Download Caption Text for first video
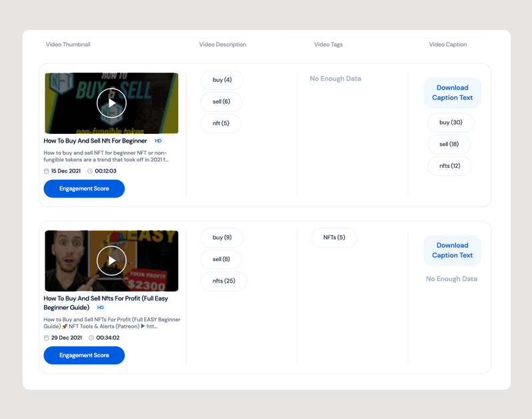The image size is (532, 419). tap(452, 93)
